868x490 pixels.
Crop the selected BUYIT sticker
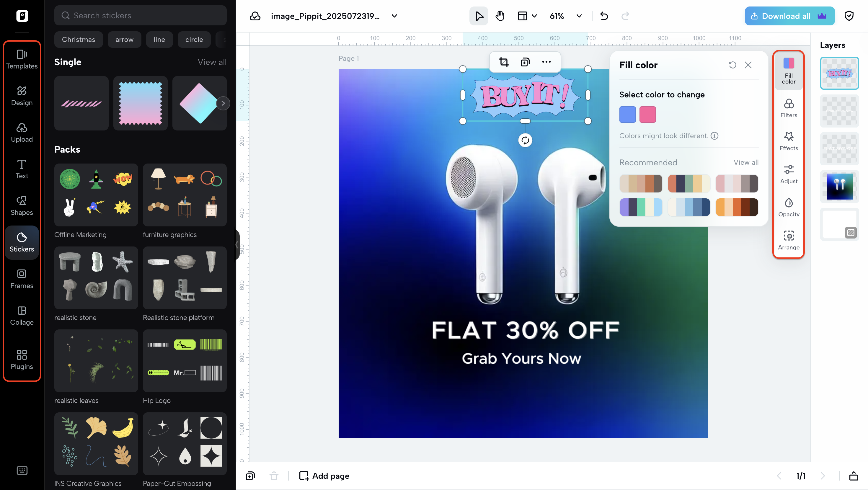point(503,62)
